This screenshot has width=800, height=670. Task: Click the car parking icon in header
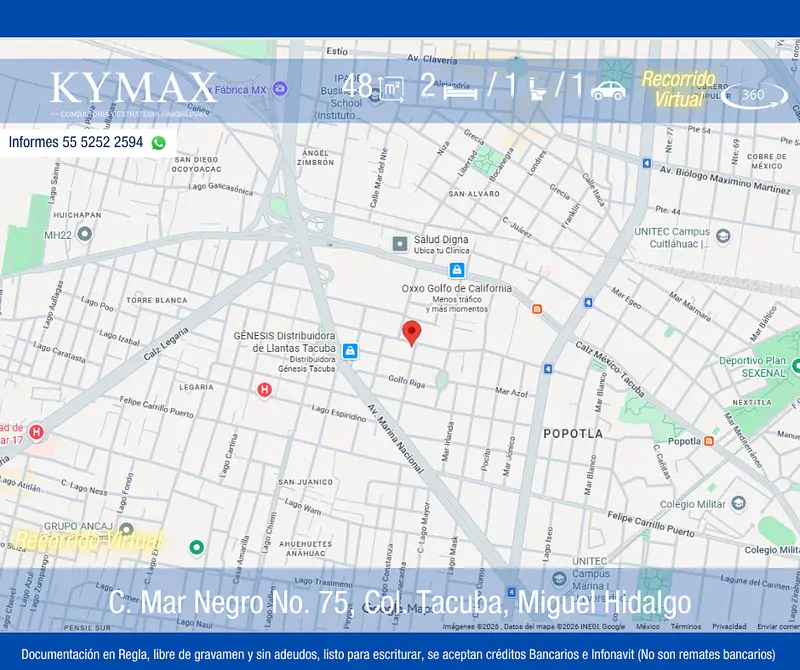click(608, 90)
